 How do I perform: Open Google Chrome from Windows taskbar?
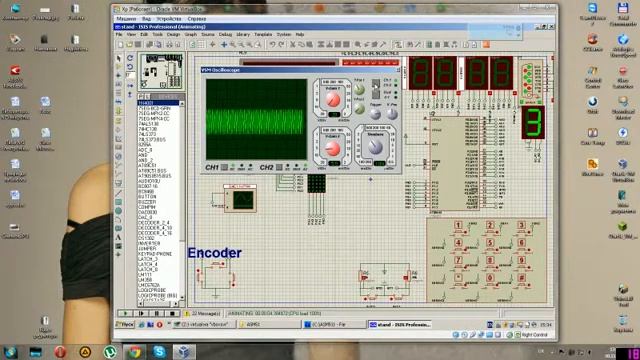coord(134,351)
